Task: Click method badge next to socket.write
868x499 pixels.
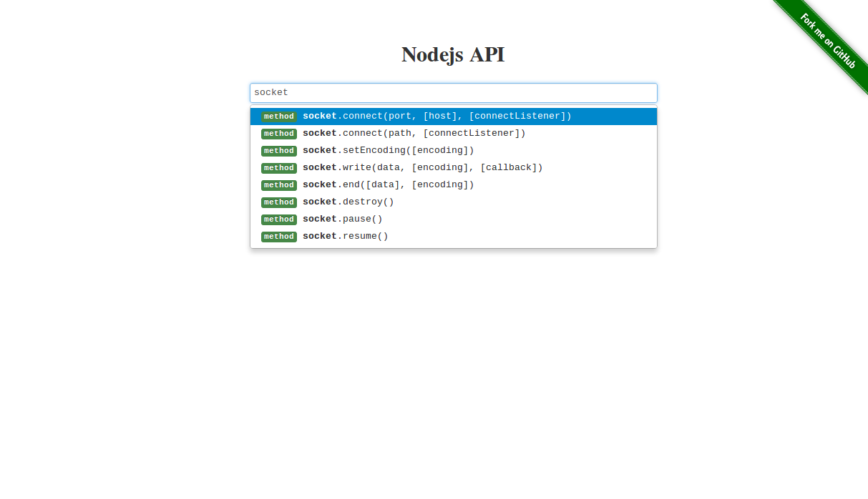Action: tap(279, 168)
